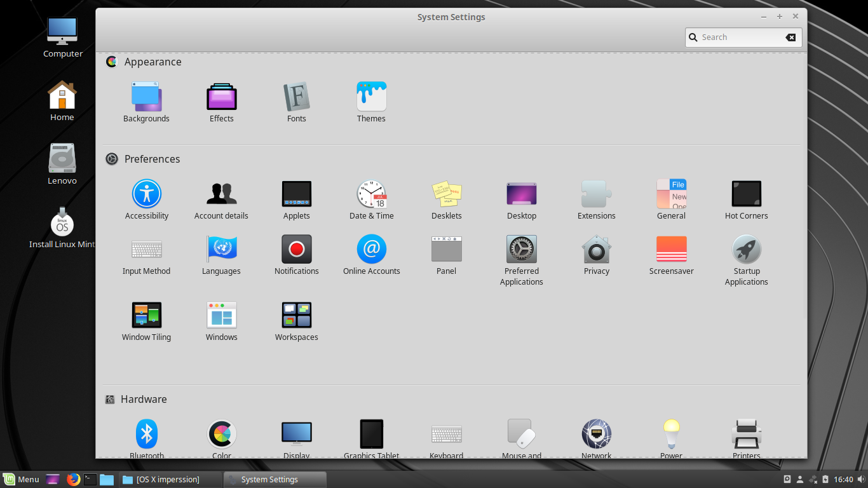The height and width of the screenshot is (488, 868).
Task: Open the Printers settings
Action: (x=747, y=438)
